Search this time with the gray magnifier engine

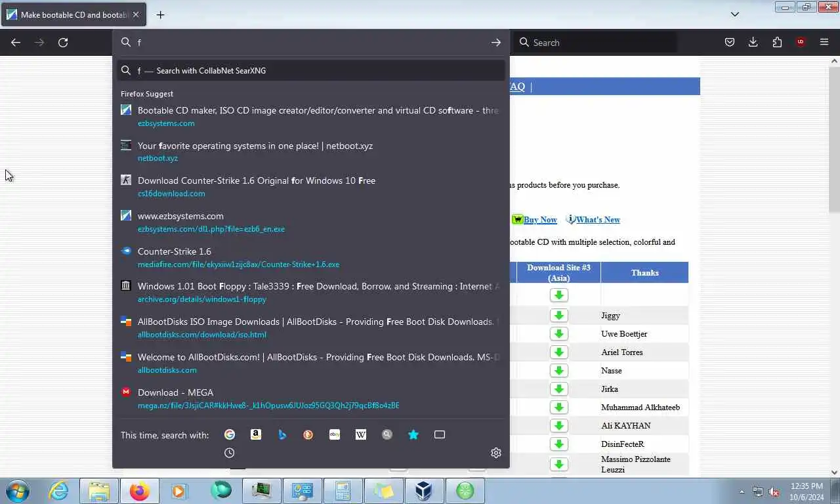click(387, 434)
